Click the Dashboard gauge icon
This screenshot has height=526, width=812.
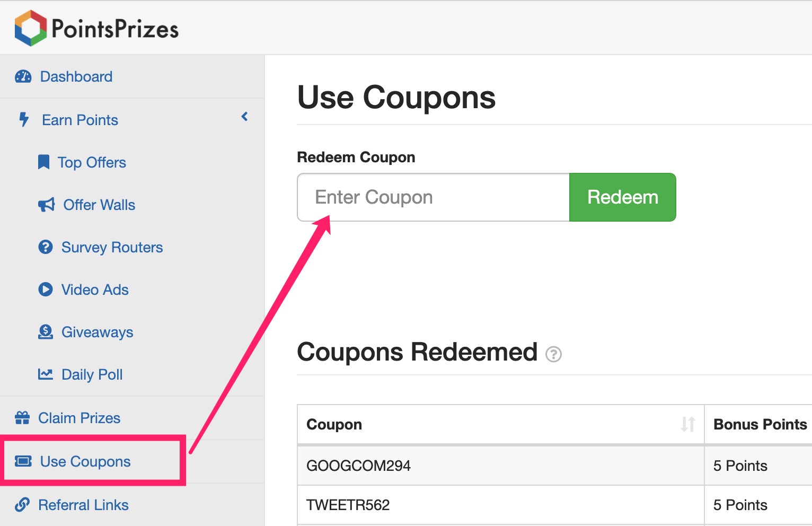click(23, 77)
